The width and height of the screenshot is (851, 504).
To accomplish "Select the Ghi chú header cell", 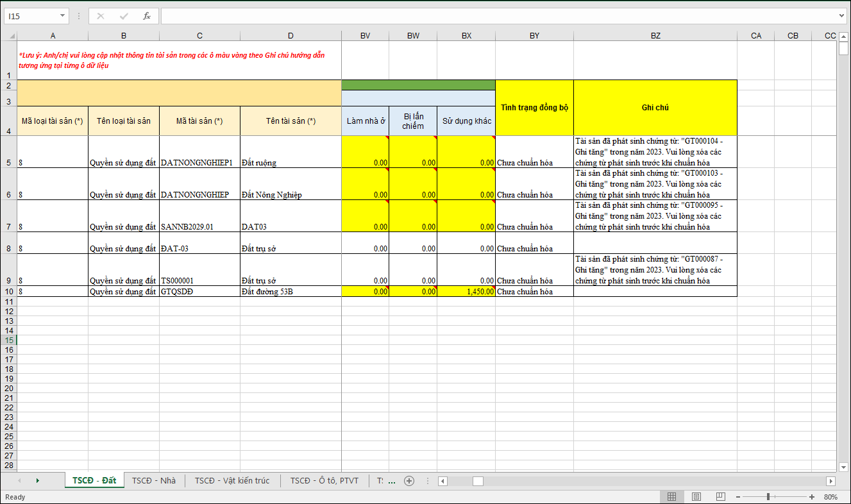I will pyautogui.click(x=655, y=108).
